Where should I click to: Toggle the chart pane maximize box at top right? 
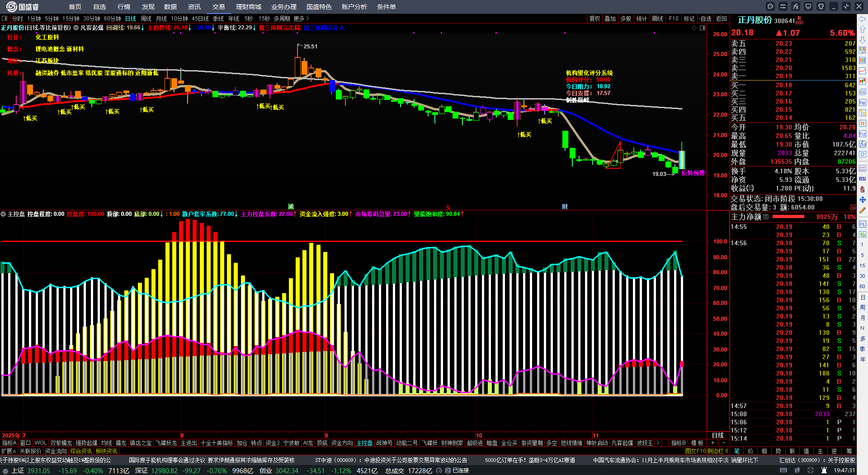point(703,28)
